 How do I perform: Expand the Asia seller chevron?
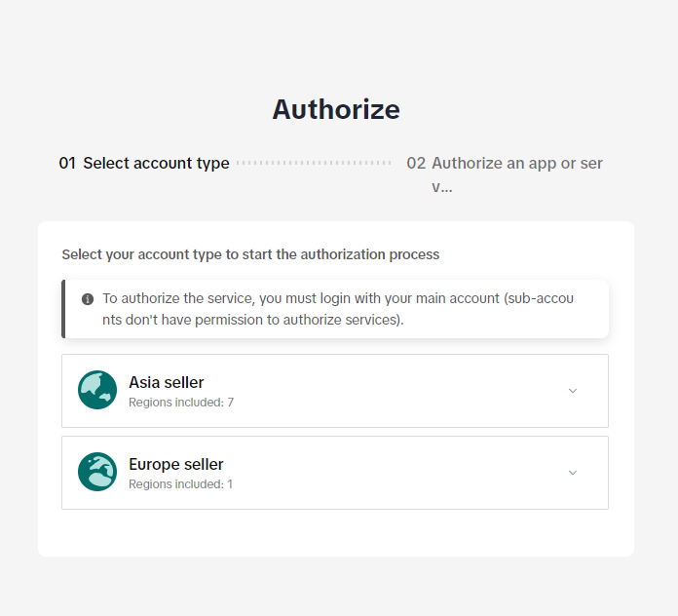[x=573, y=391]
